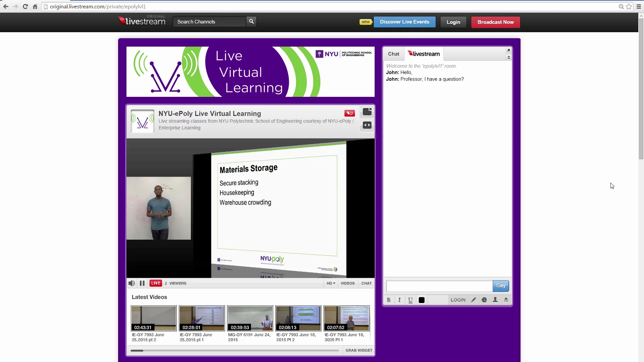
Task: Open the CHAT player tab
Action: click(366, 283)
